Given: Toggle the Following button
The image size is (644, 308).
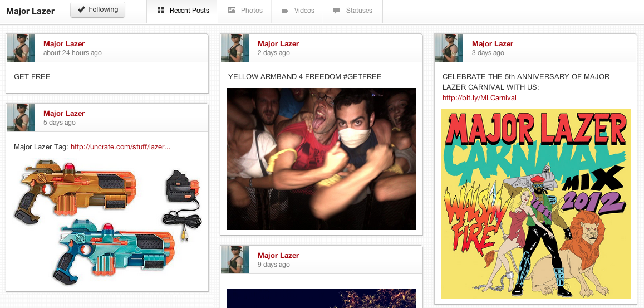Looking at the screenshot, I should tap(97, 9).
